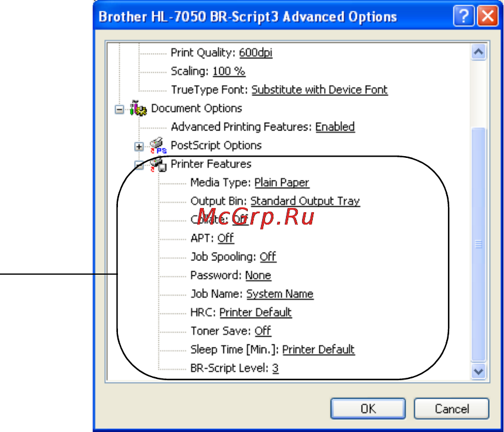Select the TrueType Font label
The width and height of the screenshot is (504, 432).
click(210, 90)
